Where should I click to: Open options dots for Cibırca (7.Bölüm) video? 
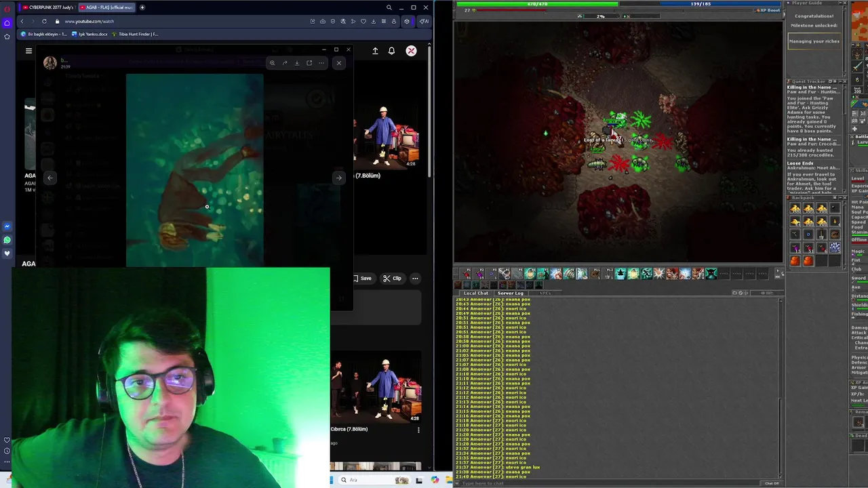pos(418,430)
